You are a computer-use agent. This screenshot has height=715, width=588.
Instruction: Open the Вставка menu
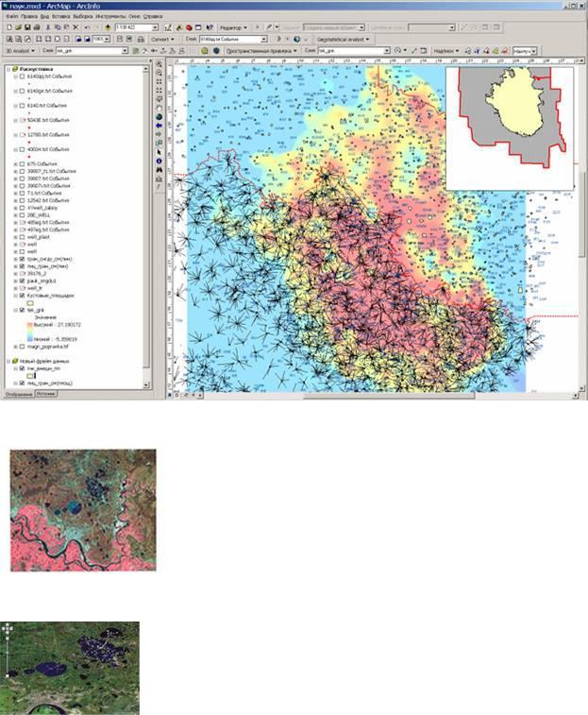pos(61,16)
